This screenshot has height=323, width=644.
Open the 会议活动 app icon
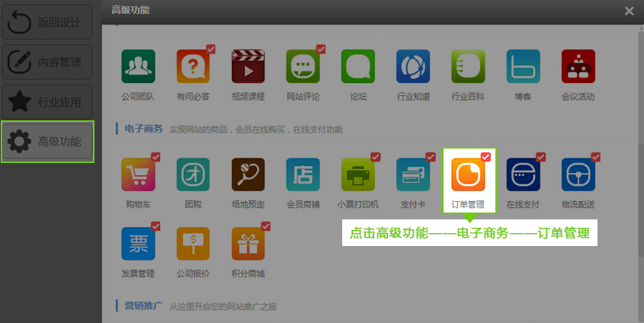coord(578,66)
